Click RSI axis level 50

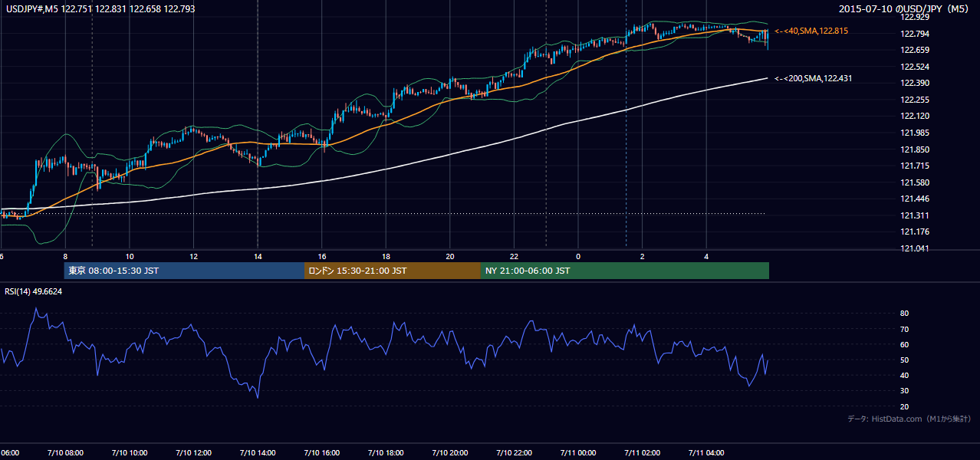(904, 360)
